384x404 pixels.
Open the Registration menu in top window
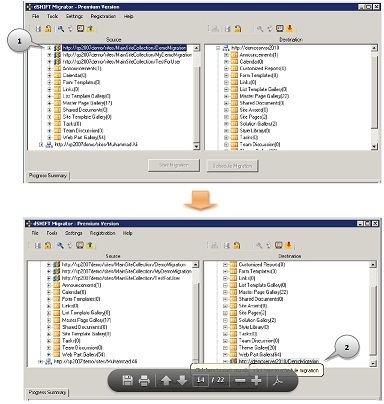click(103, 16)
